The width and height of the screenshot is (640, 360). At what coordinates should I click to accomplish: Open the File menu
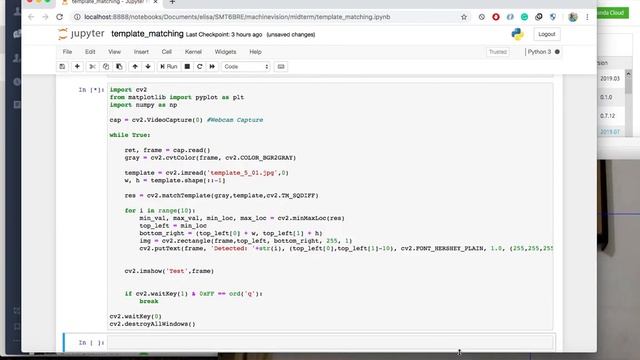click(67, 52)
